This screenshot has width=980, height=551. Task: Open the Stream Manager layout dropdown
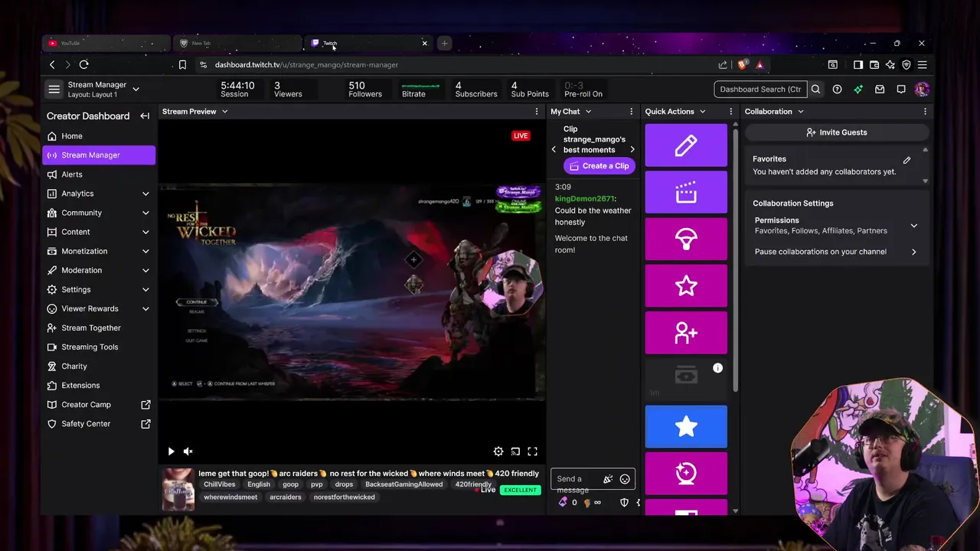pos(136,90)
